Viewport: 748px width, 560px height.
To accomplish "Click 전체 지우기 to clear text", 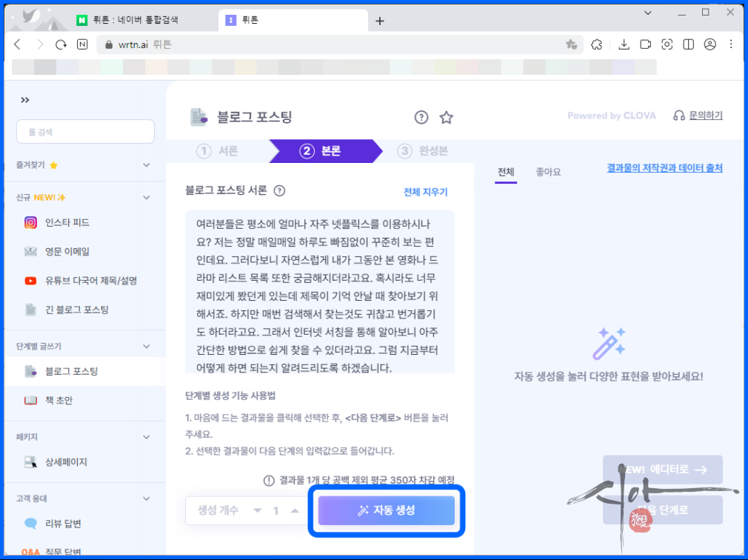I will pos(426,192).
